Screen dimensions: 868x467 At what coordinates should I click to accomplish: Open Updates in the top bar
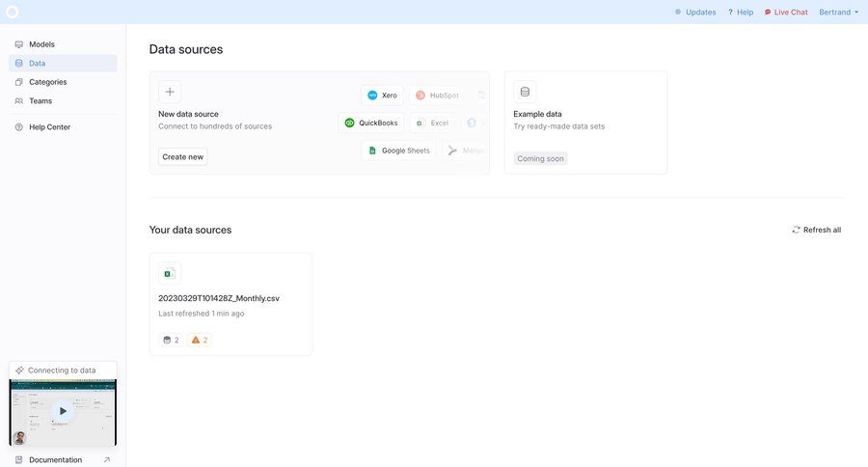pos(695,13)
